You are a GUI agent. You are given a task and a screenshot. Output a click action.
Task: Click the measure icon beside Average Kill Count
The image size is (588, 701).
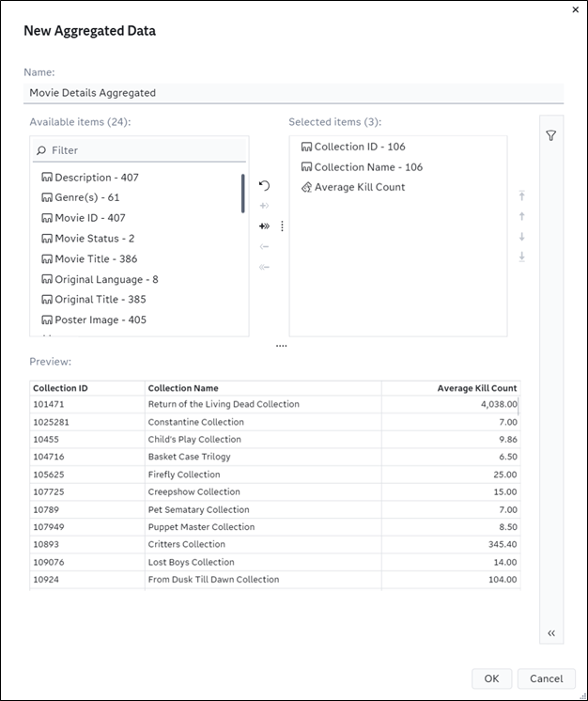pos(306,187)
